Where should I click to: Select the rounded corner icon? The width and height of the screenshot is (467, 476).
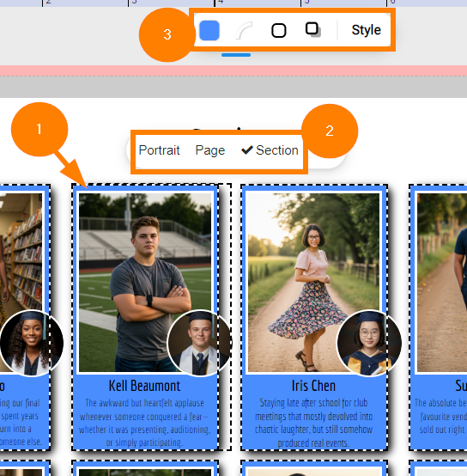(x=244, y=30)
